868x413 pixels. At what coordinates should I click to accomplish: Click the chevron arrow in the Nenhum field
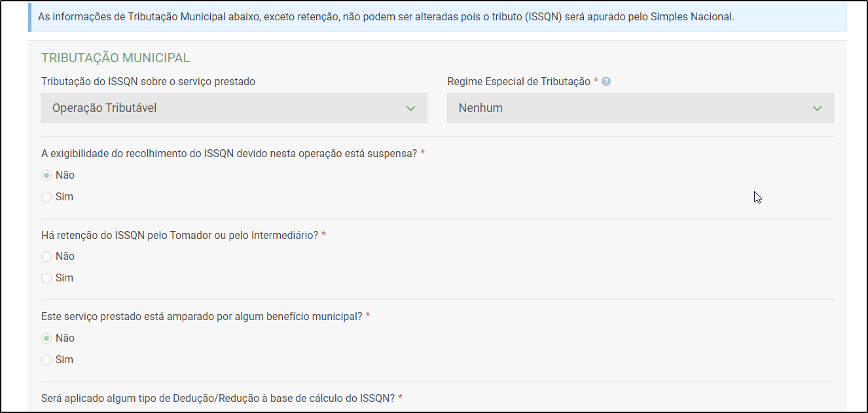click(x=817, y=109)
